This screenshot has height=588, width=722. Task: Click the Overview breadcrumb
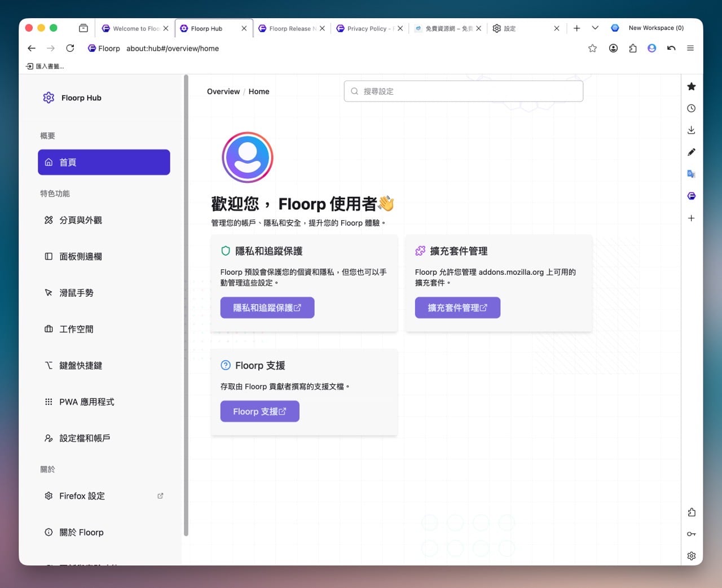pyautogui.click(x=223, y=91)
